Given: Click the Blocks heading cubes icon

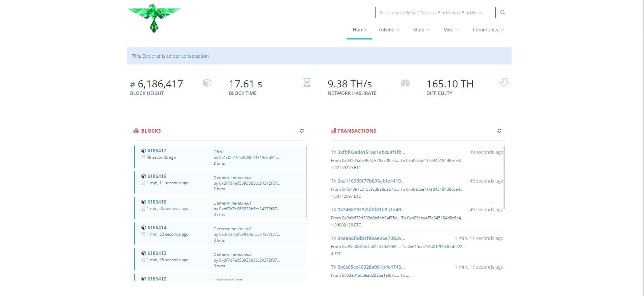Looking at the screenshot, I should [x=136, y=131].
